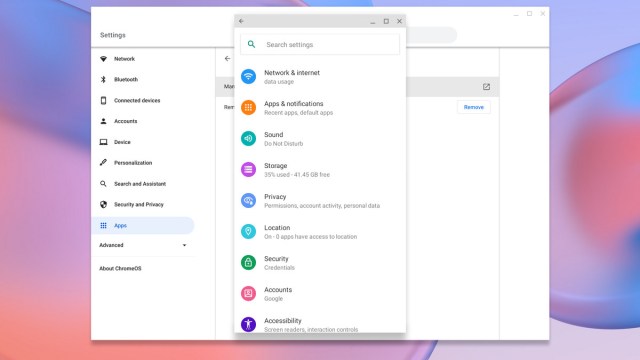Open Security Credentials entry

click(x=320, y=263)
